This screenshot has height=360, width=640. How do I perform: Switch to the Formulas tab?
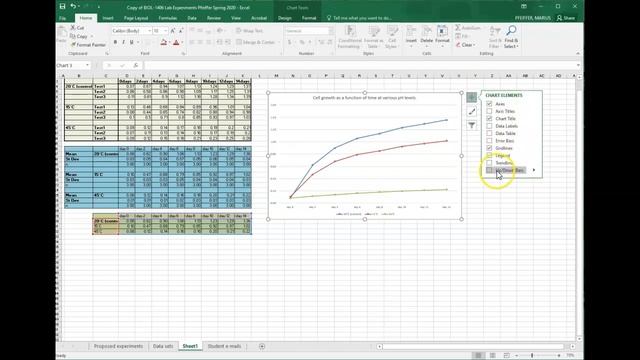tap(168, 18)
